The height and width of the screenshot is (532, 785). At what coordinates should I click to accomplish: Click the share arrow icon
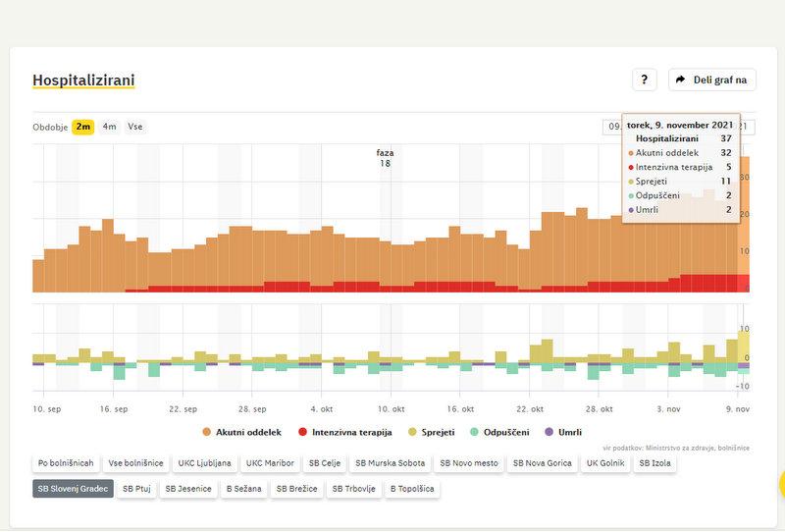point(680,80)
